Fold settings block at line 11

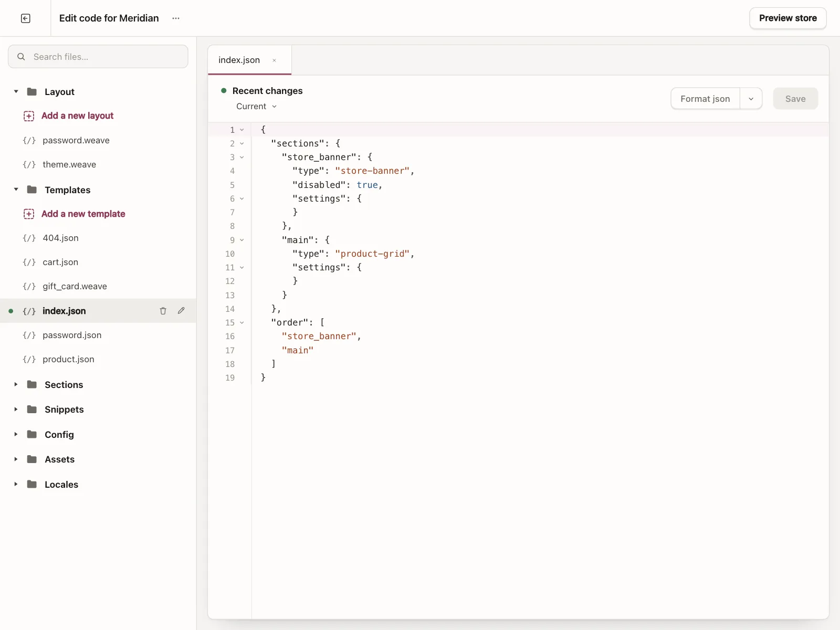click(242, 267)
